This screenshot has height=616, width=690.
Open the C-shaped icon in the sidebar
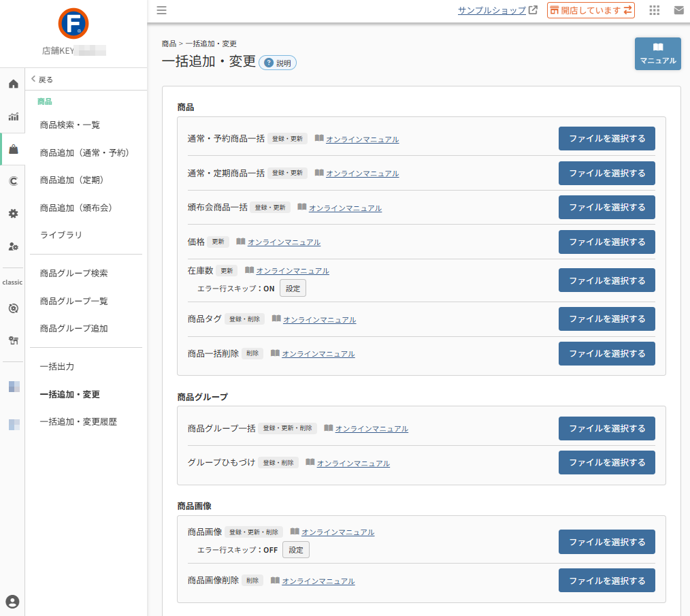coord(14,181)
